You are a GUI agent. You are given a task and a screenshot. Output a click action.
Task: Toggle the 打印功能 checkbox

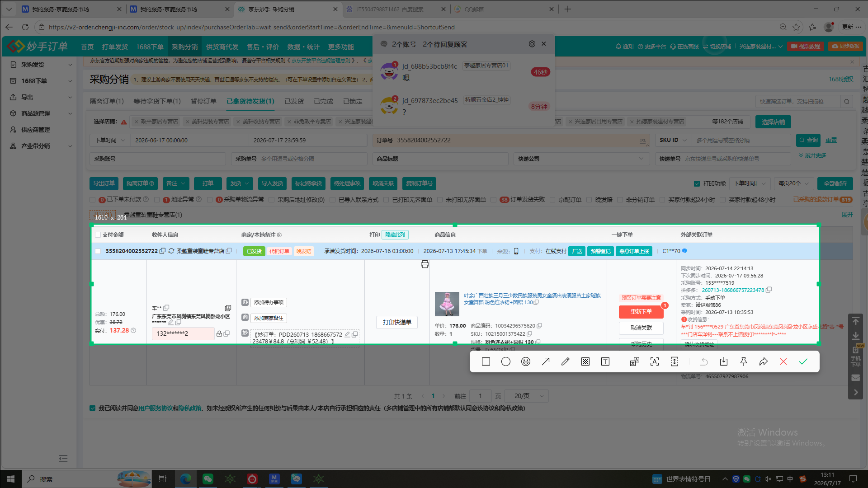point(697,183)
